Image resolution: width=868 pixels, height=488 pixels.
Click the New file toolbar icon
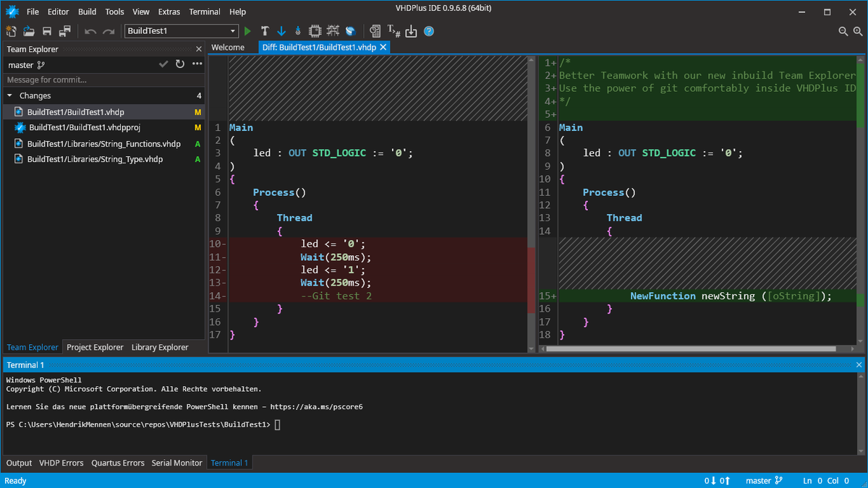click(x=11, y=31)
